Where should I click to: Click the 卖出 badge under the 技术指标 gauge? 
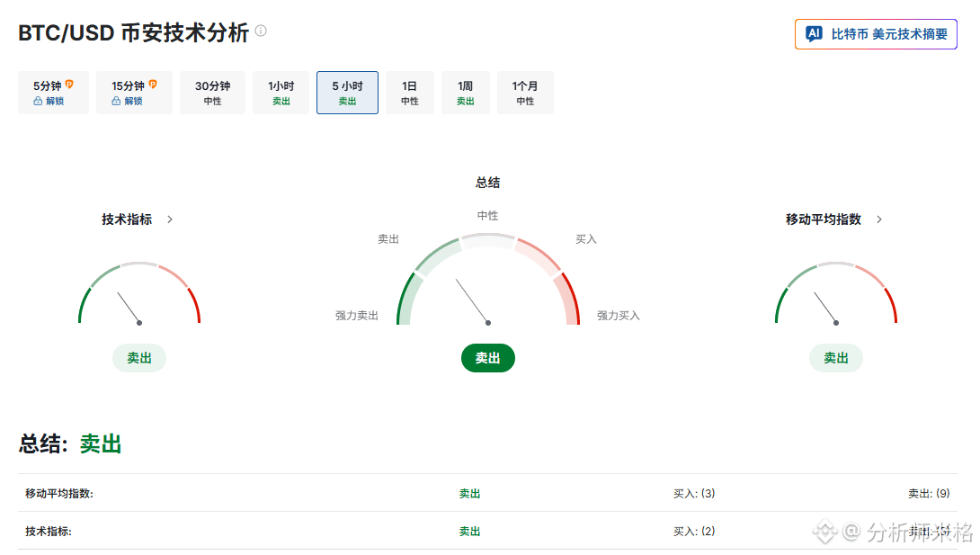(x=139, y=358)
